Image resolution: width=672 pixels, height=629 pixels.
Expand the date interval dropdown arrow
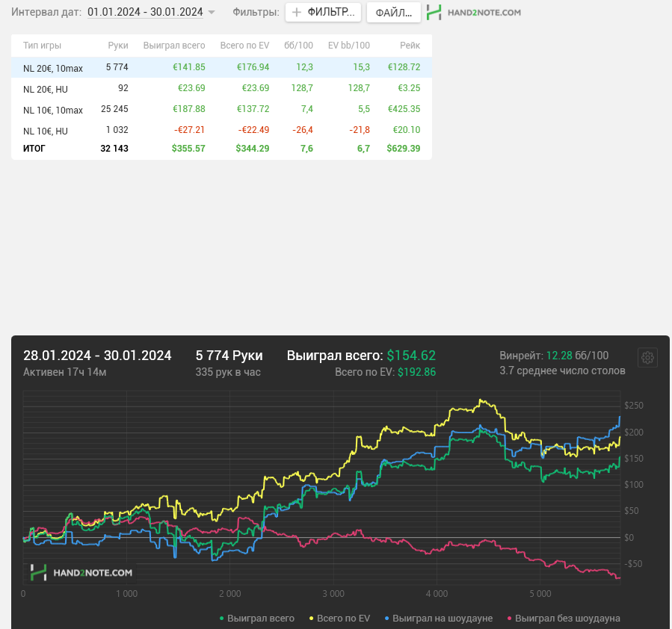click(212, 13)
